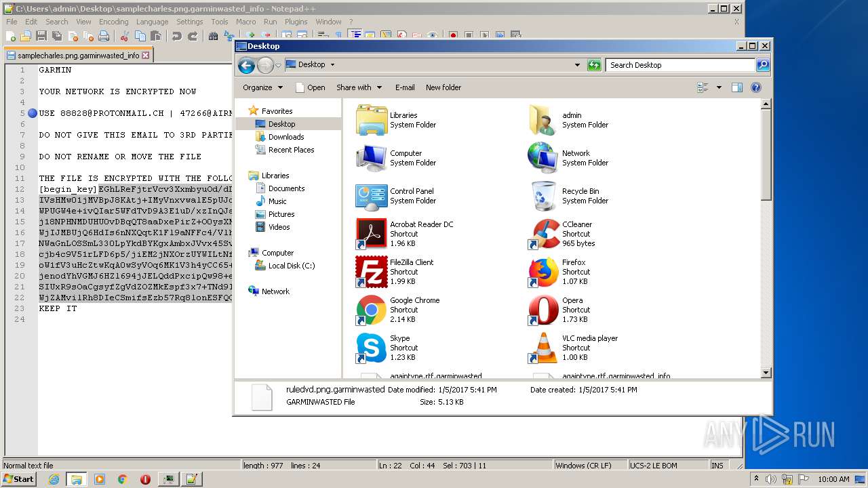Open Internet Explorer from the taskbar
The height and width of the screenshot is (488, 868).
pyautogui.click(x=54, y=479)
